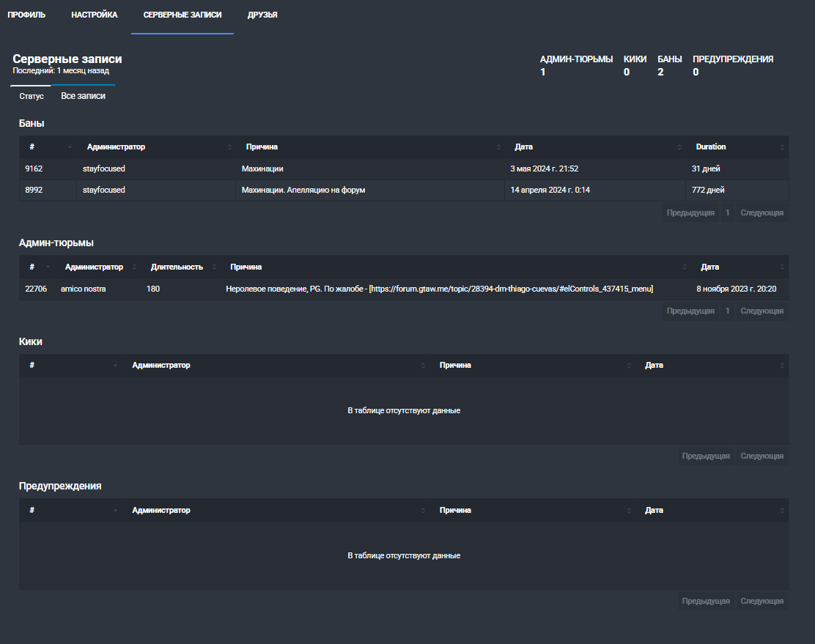Sort Bans table by Администратор column arrow
Image resolution: width=815 pixels, height=644 pixels.
click(x=229, y=147)
